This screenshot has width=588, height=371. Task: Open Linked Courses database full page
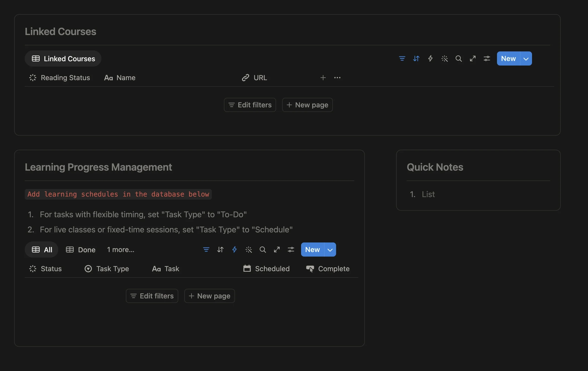coord(473,58)
